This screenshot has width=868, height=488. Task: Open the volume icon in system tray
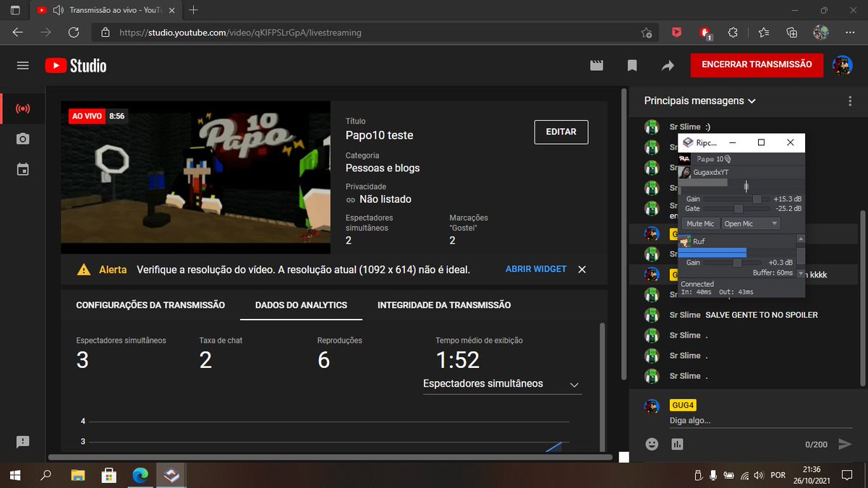point(757,475)
